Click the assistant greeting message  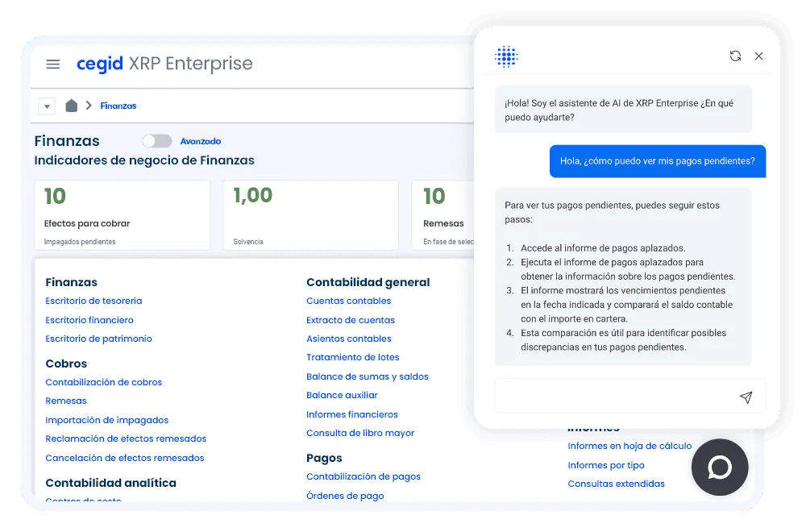click(623, 110)
